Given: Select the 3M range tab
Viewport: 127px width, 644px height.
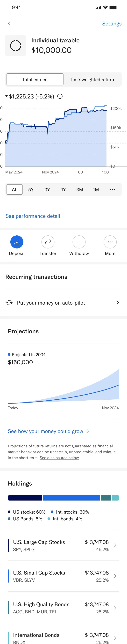Looking at the screenshot, I should pyautogui.click(x=80, y=189).
